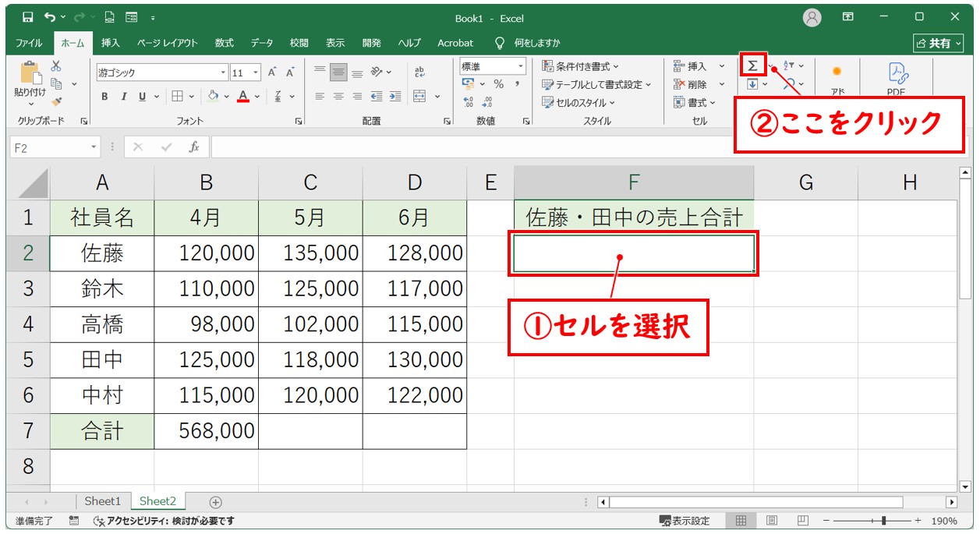
Task: Add a new sheet with plus icon
Action: (x=216, y=502)
